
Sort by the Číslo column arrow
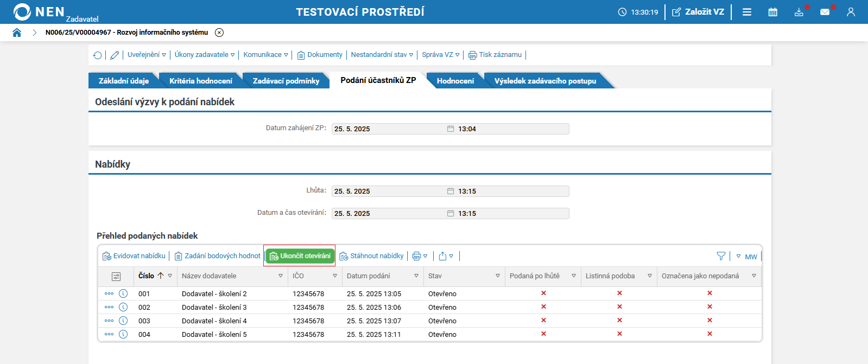[x=161, y=276]
